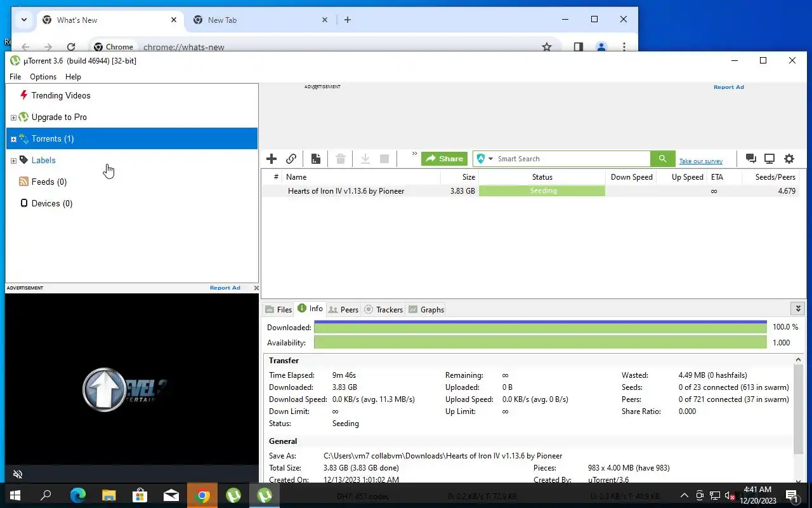Screen dimensions: 812x508
Task: Switch to the Trackers tab
Action: pos(383,310)
